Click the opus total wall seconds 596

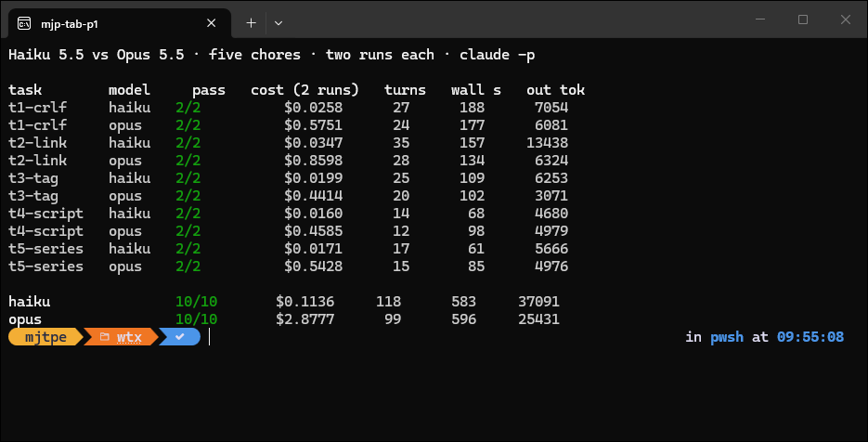pyautogui.click(x=463, y=319)
